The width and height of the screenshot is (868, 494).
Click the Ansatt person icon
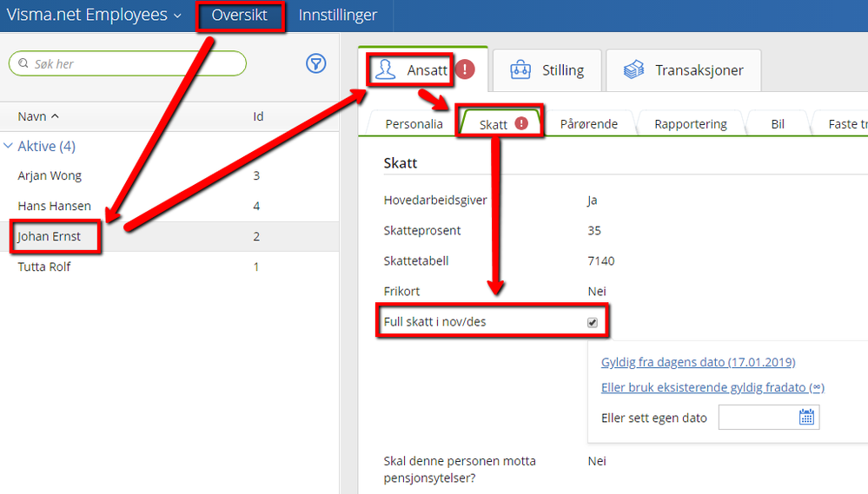pyautogui.click(x=385, y=69)
